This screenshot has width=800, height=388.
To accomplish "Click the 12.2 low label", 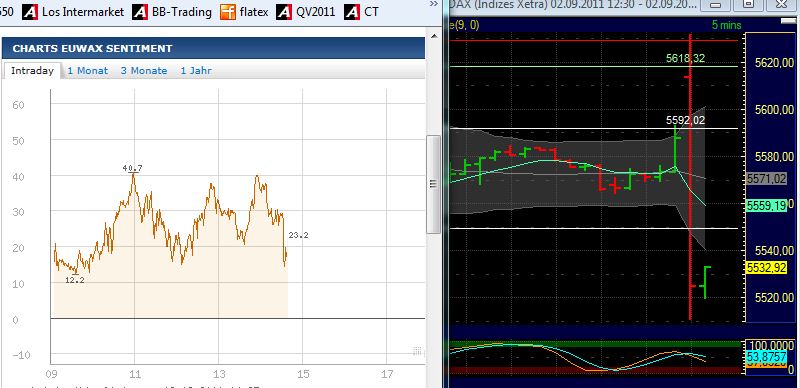I will point(75,280).
